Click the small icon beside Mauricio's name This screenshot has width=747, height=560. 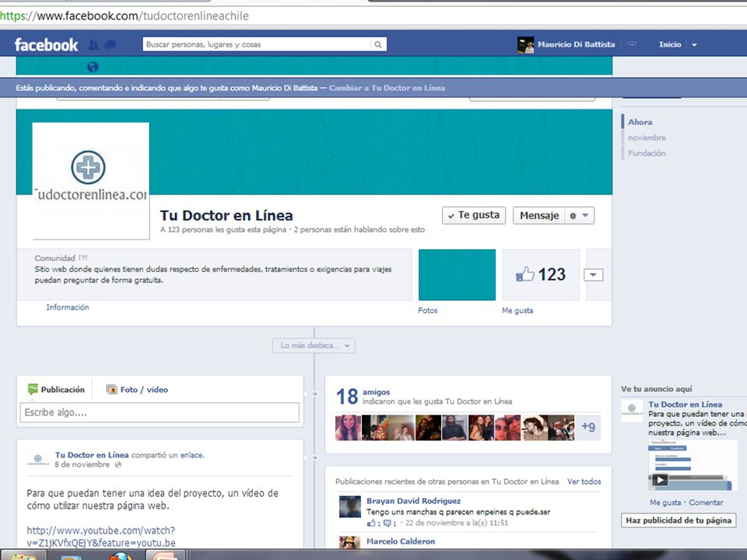click(x=632, y=44)
